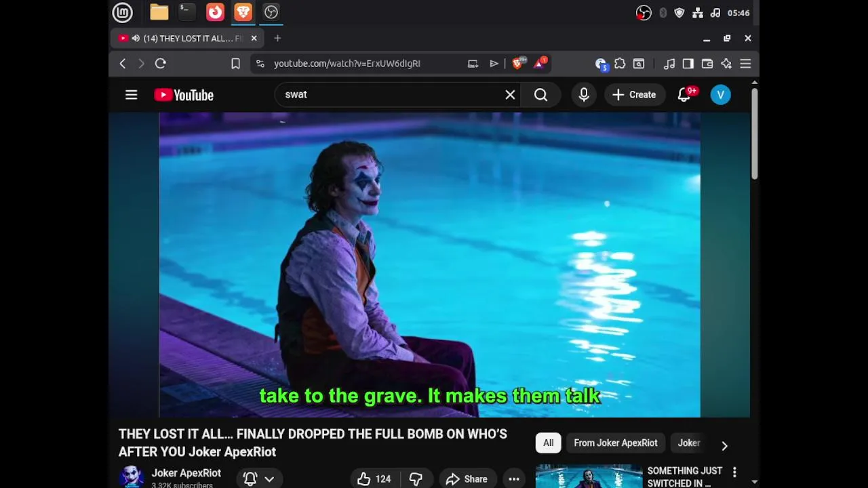Open Brave Rewards triangle icon
This screenshot has width=868, height=488.
tap(540, 63)
